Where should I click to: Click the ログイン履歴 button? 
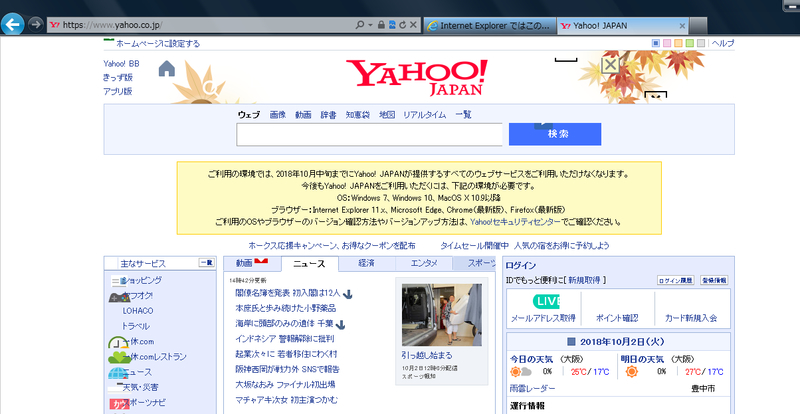click(x=676, y=280)
